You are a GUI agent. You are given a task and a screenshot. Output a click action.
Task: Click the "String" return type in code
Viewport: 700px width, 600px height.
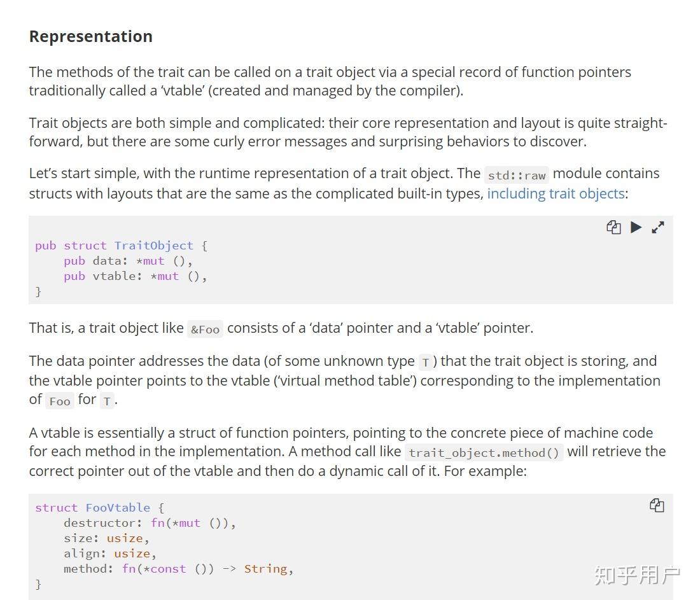(265, 569)
